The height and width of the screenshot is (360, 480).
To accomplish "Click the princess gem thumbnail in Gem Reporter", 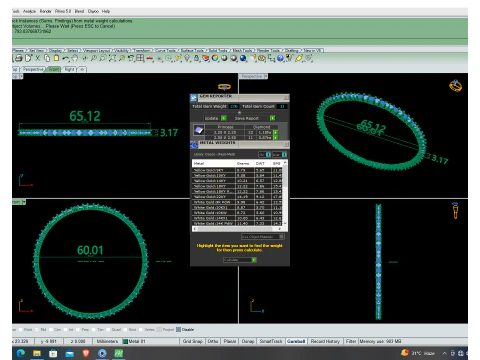I will (x=199, y=130).
